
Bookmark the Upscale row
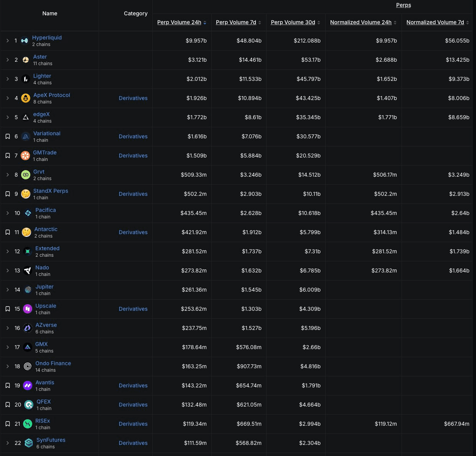coord(7,309)
